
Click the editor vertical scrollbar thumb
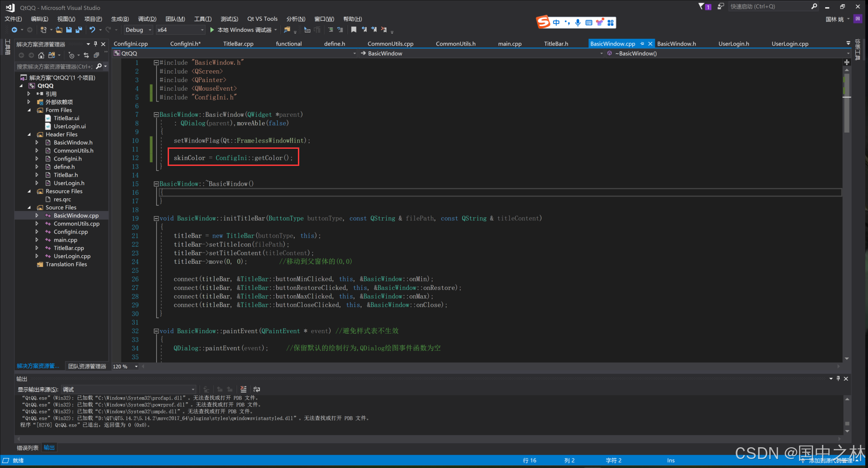click(x=847, y=102)
